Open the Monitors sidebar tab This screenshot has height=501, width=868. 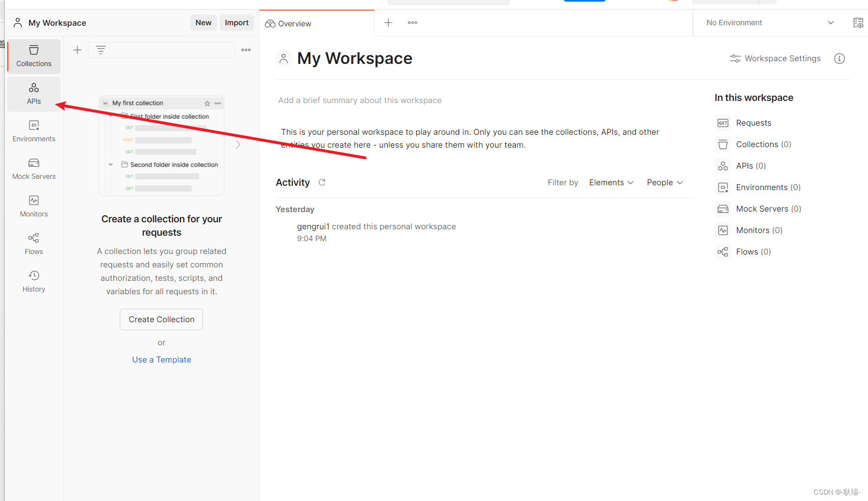pyautogui.click(x=34, y=207)
